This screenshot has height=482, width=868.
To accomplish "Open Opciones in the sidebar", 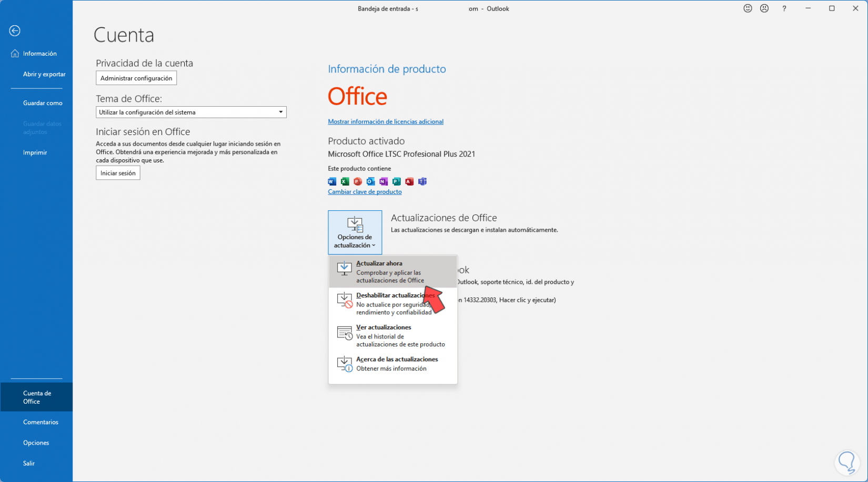I will tap(36, 443).
